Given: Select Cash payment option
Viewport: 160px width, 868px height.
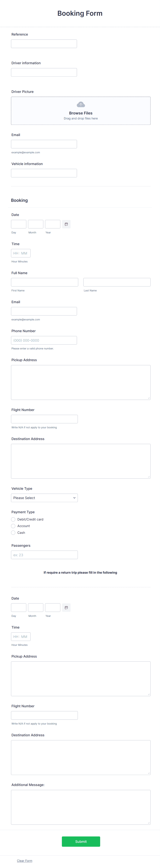Looking at the screenshot, I should (x=13, y=533).
